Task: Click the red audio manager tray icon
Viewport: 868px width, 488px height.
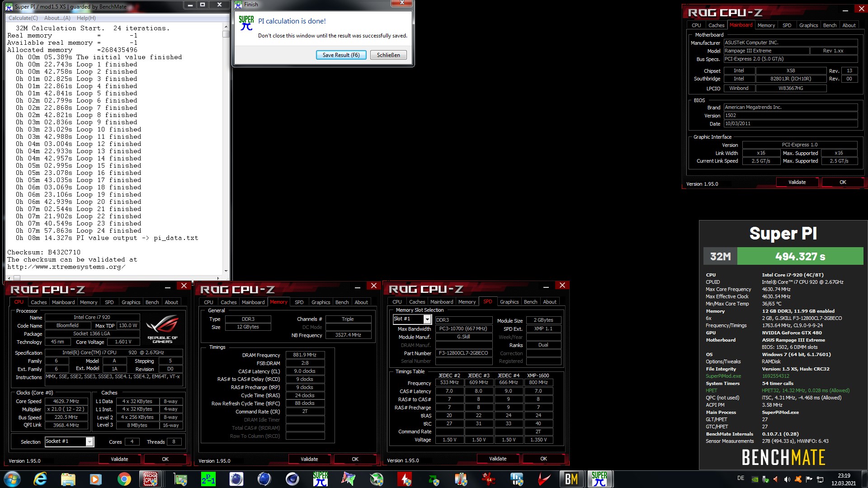Action: coord(776,479)
